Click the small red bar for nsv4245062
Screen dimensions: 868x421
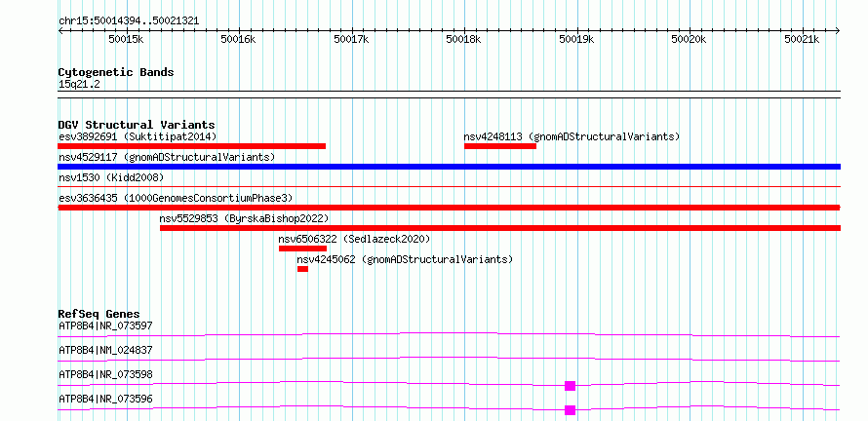coord(302,269)
